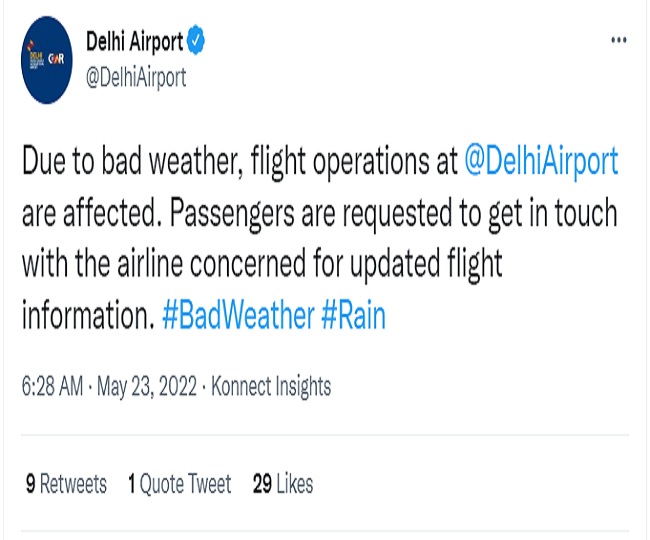View the 1 Quote Tweet list
This screenshot has height=540, width=650.
(x=179, y=484)
